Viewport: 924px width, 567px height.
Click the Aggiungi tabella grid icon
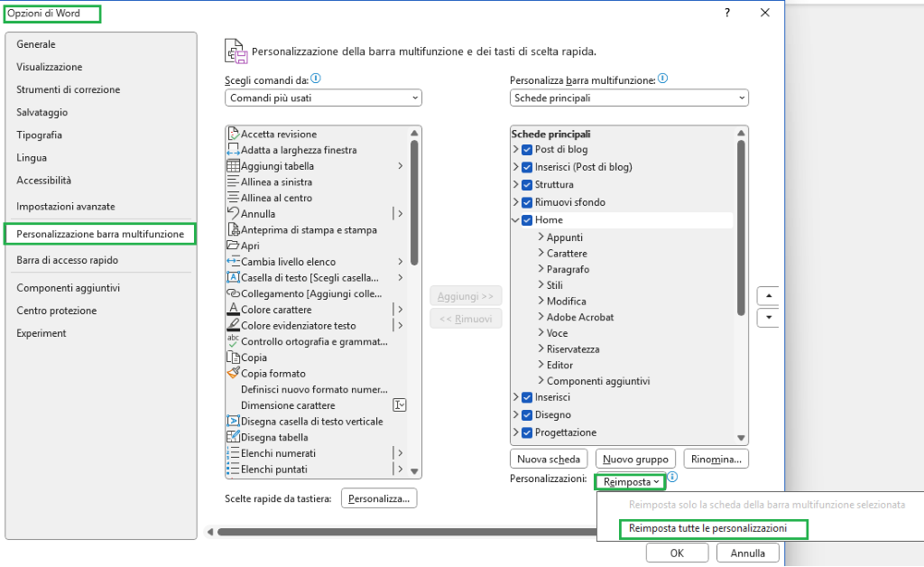point(234,165)
